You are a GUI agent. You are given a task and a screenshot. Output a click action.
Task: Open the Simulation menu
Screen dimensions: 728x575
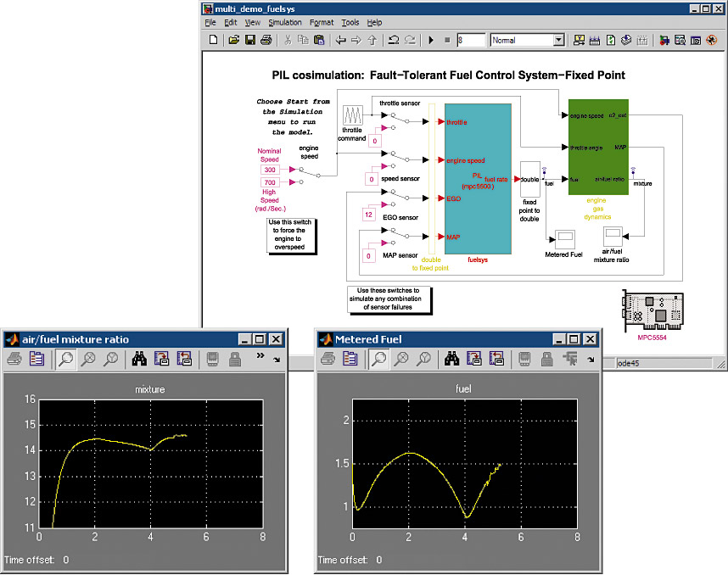(284, 22)
